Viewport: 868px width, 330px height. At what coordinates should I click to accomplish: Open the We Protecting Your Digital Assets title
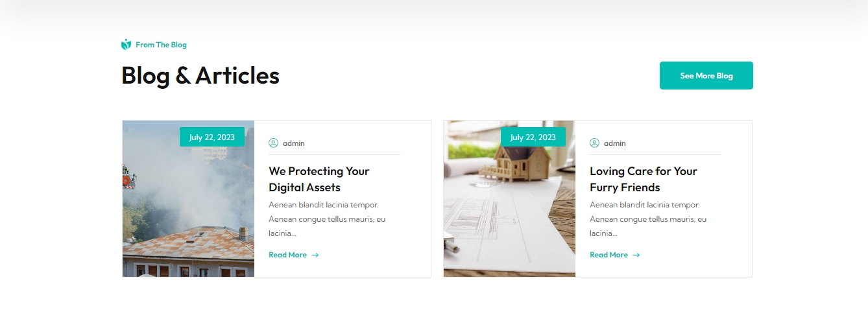[319, 179]
